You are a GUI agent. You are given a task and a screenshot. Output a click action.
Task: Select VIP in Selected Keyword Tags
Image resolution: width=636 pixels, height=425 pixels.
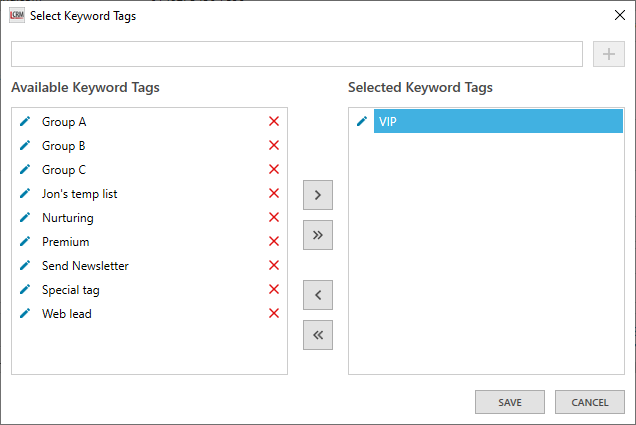coord(498,122)
